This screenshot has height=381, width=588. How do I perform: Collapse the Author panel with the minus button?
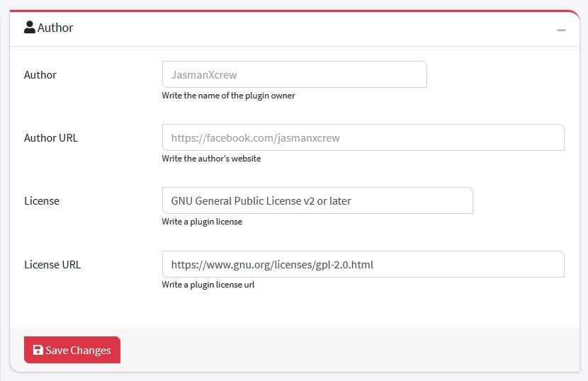[561, 30]
